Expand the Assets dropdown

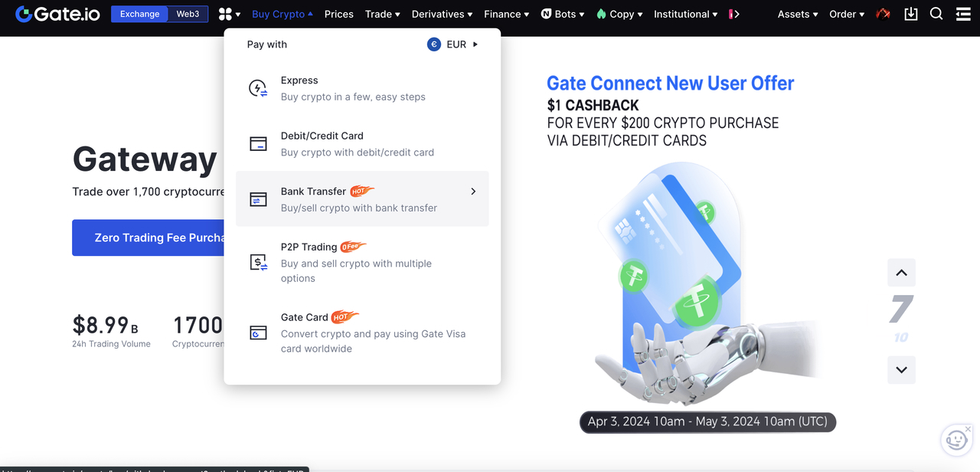(798, 14)
